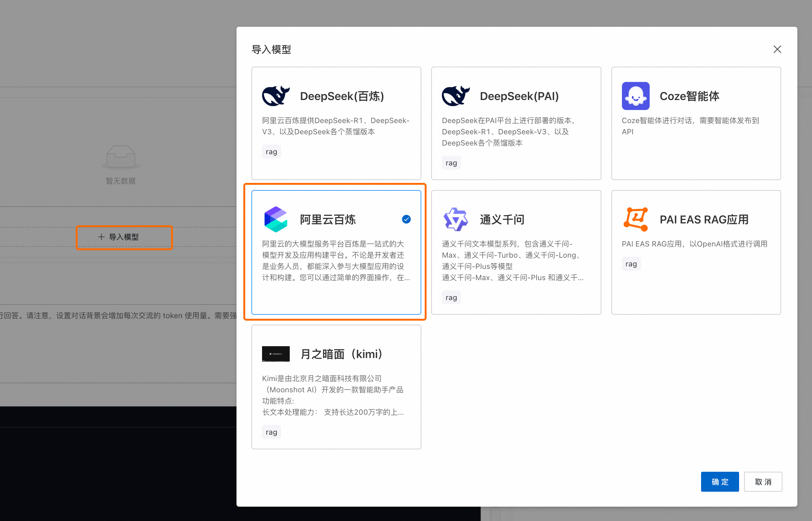Close the 导入模型 dialog with the X
This screenshot has height=521, width=812.
click(x=777, y=50)
